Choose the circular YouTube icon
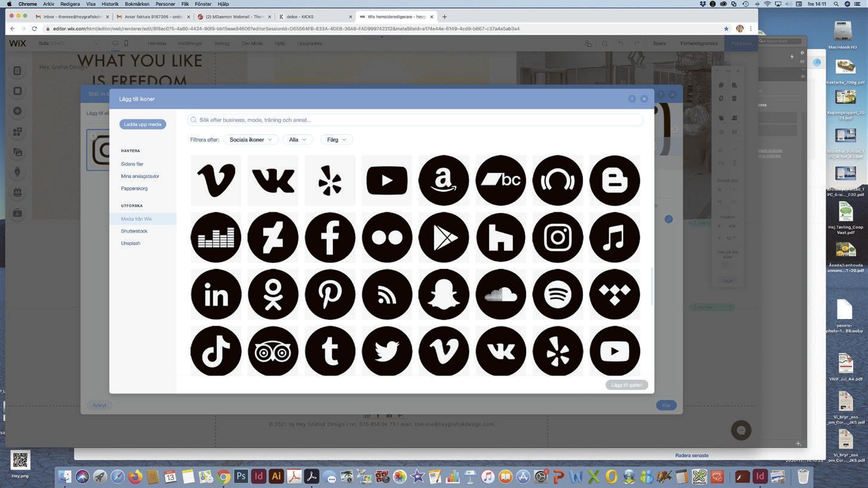Viewport: 868px width, 488px height. pos(615,351)
